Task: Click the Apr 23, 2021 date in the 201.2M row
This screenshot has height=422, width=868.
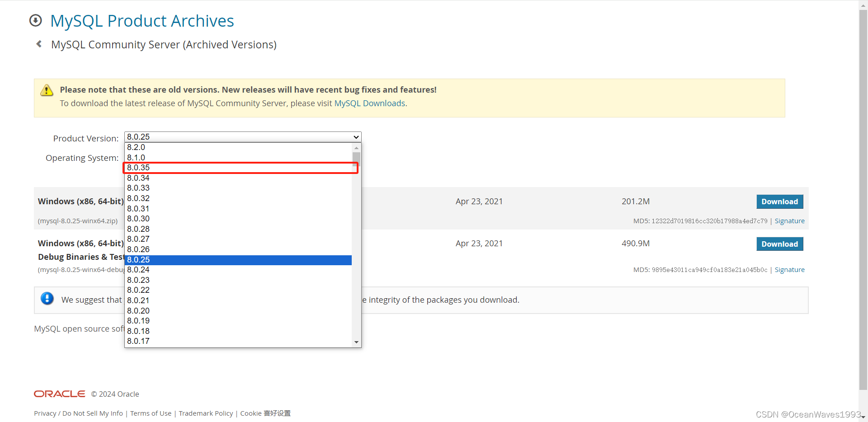Action: [x=479, y=202]
